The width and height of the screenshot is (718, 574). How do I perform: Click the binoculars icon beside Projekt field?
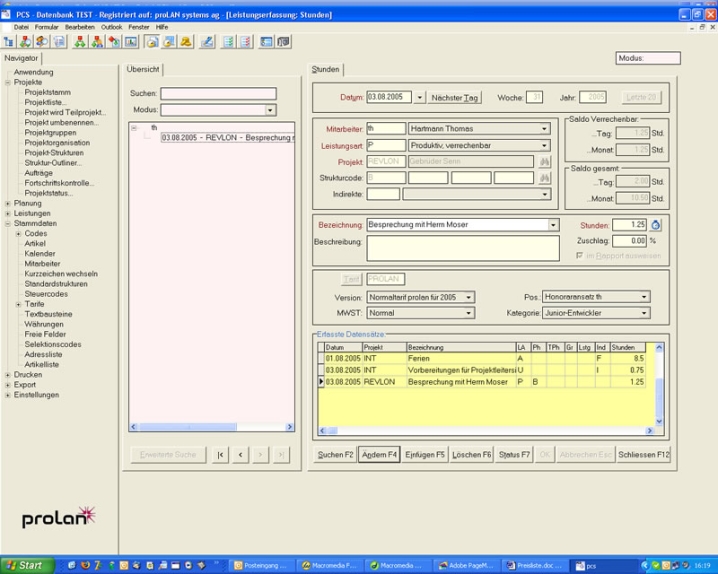coord(545,161)
